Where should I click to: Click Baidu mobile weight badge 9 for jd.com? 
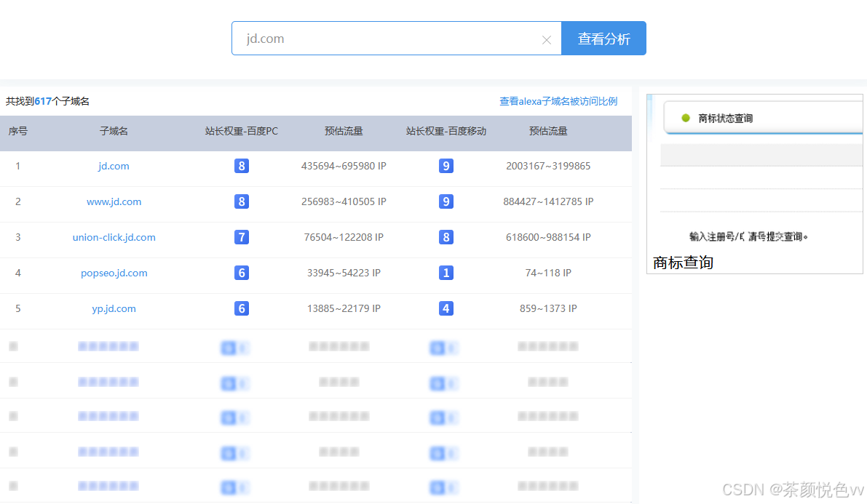click(446, 166)
